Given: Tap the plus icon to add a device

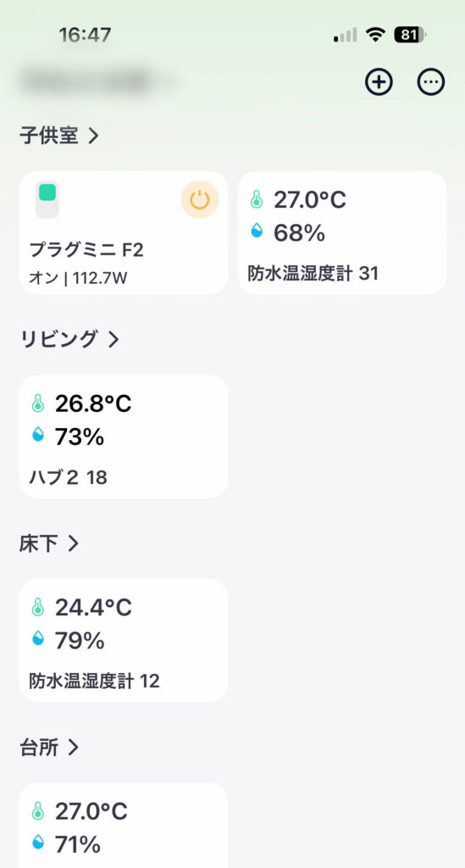Looking at the screenshot, I should (379, 82).
